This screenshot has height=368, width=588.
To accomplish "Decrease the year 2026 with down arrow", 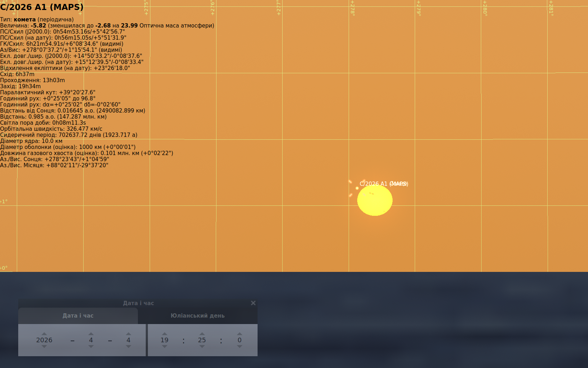I will [x=44, y=347].
